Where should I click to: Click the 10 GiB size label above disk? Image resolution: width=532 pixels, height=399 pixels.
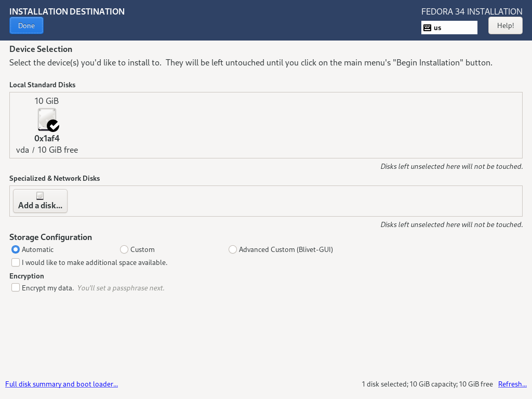pyautogui.click(x=46, y=101)
